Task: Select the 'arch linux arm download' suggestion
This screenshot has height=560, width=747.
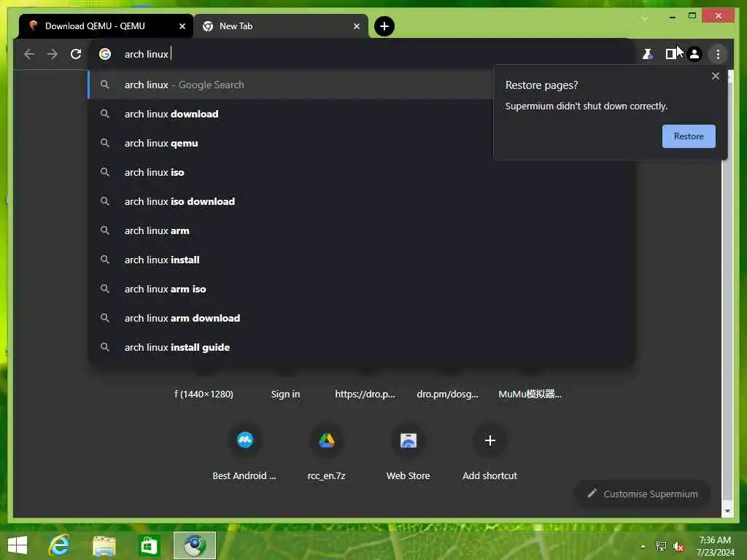Action: point(361,318)
